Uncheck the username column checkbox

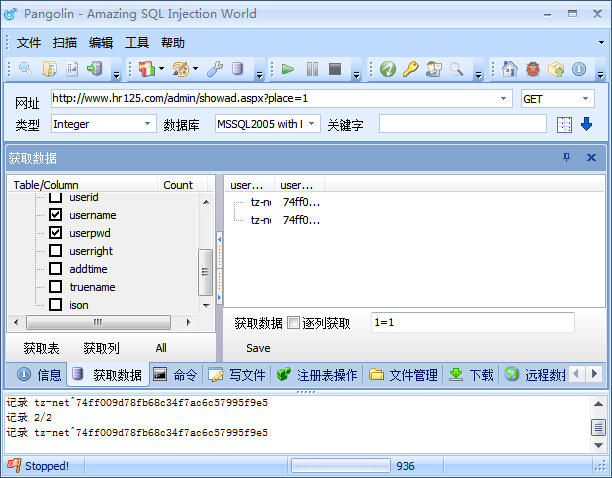55,215
